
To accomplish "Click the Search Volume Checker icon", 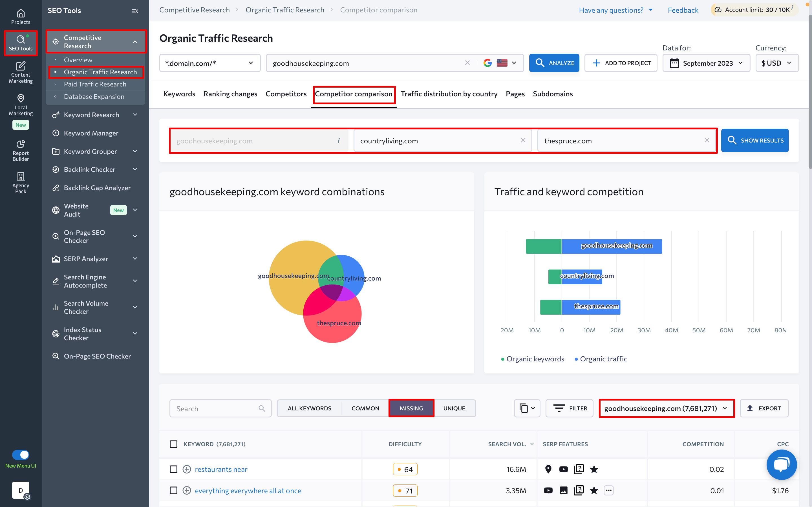I will (x=55, y=307).
